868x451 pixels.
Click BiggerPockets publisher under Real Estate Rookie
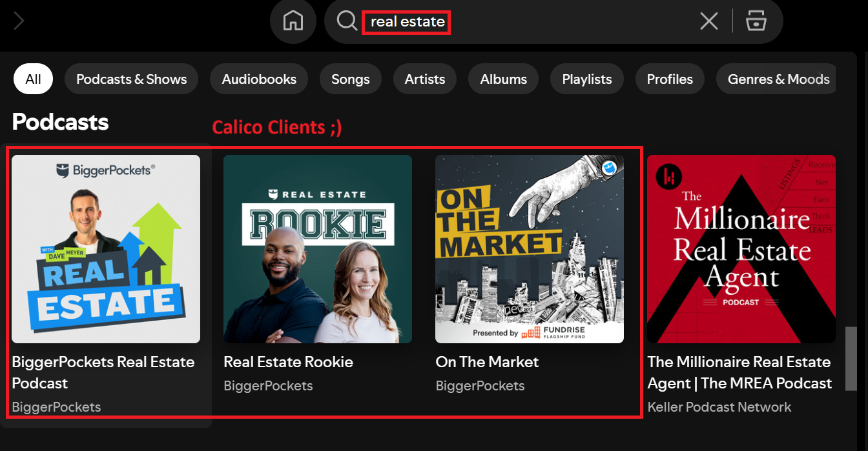268,386
